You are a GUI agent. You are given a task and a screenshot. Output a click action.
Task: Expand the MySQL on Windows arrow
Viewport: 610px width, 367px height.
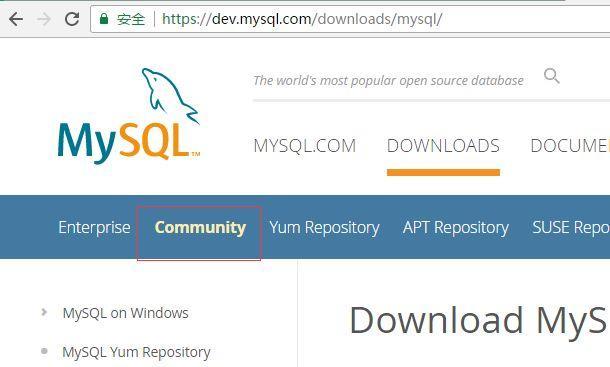click(x=44, y=312)
